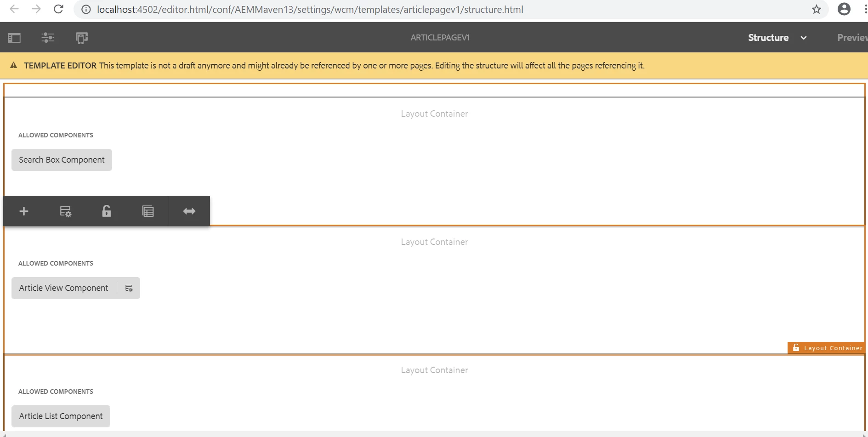
Task: Click Allowed Components heading above Article View
Action: point(56,263)
